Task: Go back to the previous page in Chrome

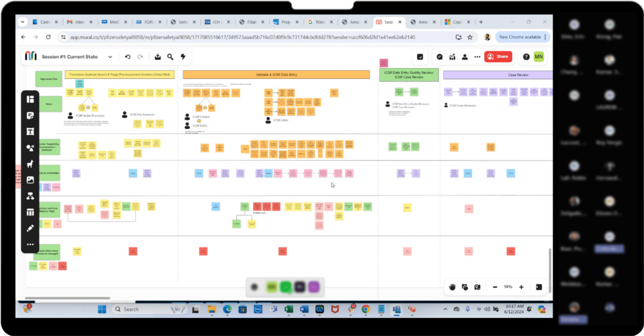Action: coord(23,37)
